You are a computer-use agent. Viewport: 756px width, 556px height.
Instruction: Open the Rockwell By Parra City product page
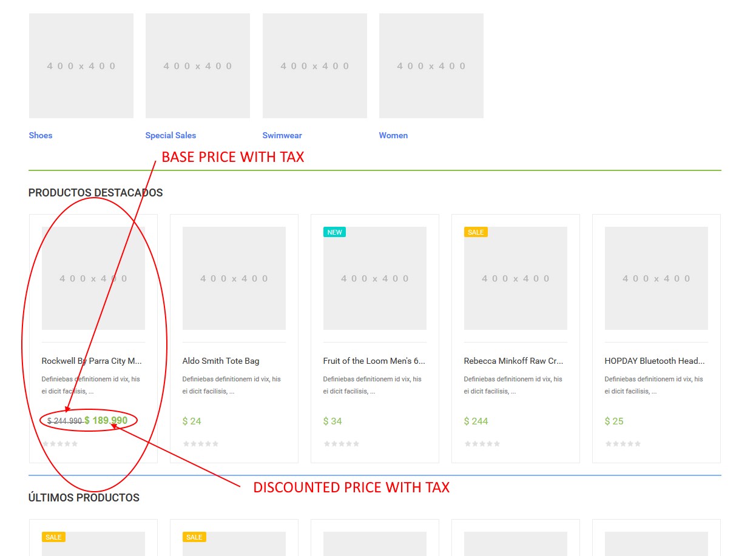tap(91, 360)
